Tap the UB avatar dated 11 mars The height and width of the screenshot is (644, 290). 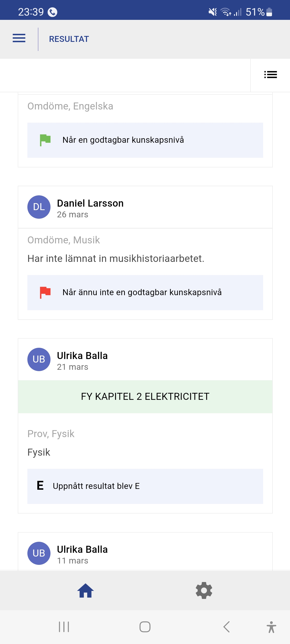click(39, 553)
